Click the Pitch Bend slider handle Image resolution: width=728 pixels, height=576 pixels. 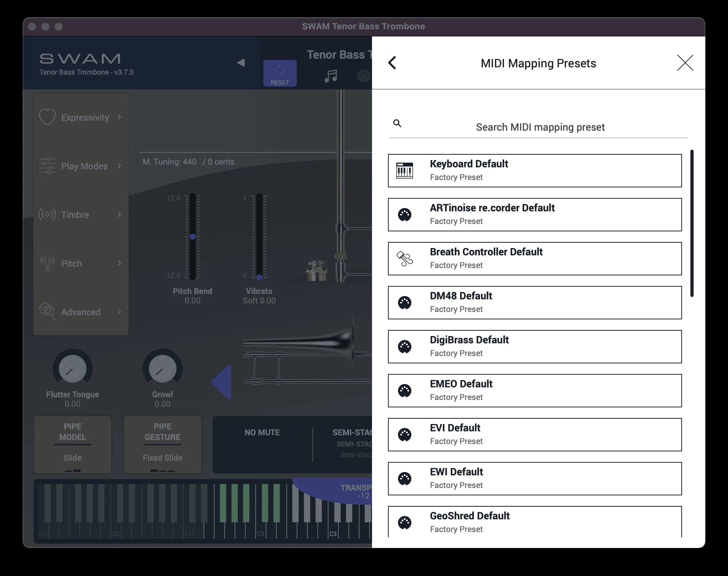pos(193,237)
